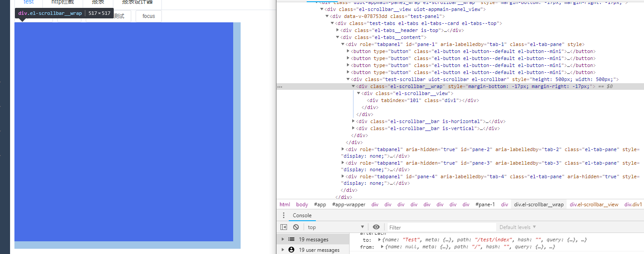Collapse the test-scrollbar uiot-scrollbar node
644x254 pixels.
348,79
